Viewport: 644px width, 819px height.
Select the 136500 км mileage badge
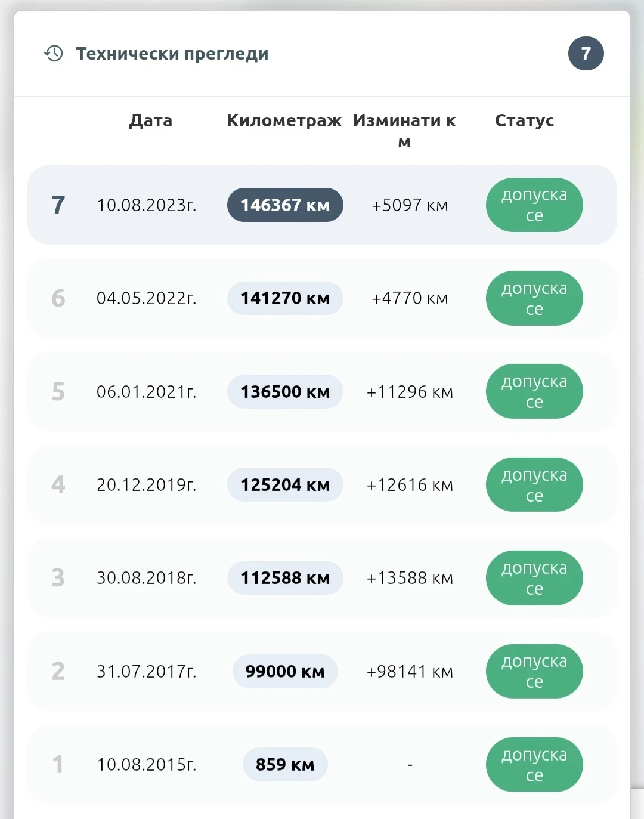(285, 392)
